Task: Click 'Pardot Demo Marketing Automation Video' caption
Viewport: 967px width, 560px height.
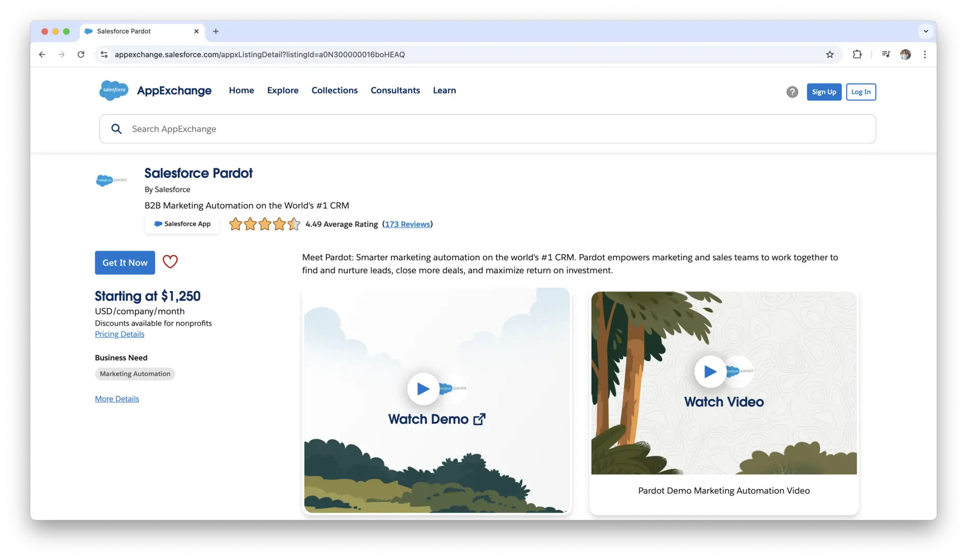Action: pos(724,491)
